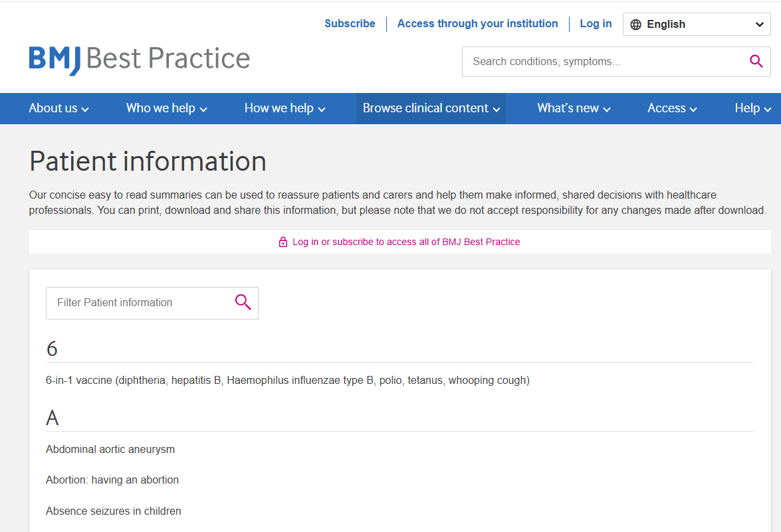Click the Subscribe link

[x=350, y=23]
